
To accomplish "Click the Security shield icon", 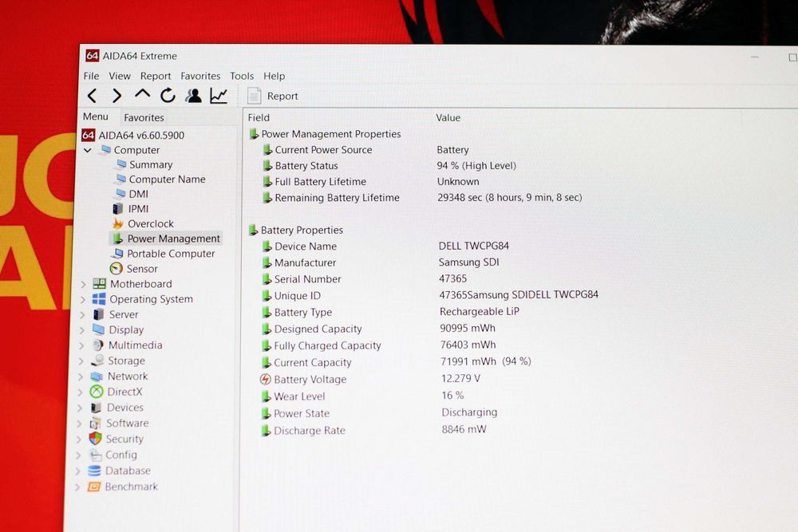I will tap(95, 439).
